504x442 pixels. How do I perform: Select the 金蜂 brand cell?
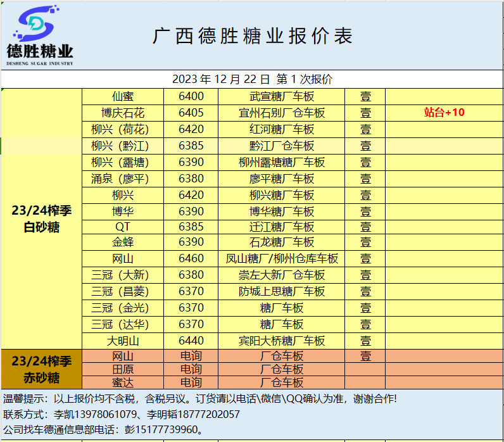[x=123, y=242]
